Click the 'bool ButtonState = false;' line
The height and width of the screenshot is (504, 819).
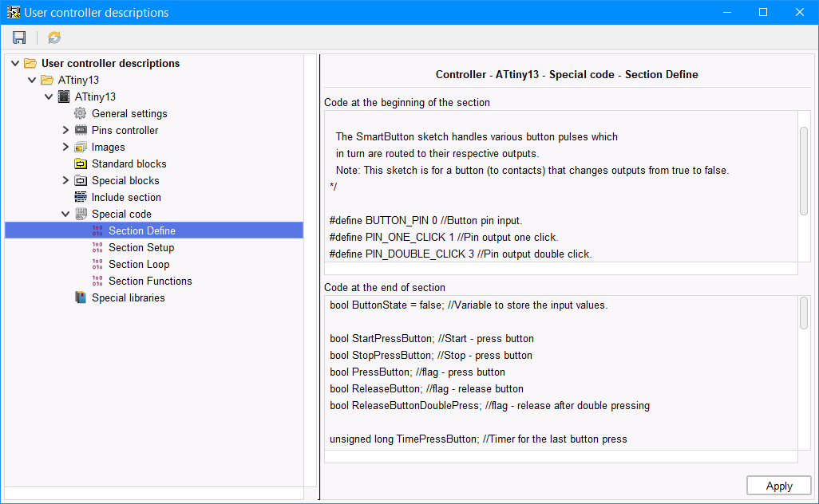pyautogui.click(x=469, y=305)
